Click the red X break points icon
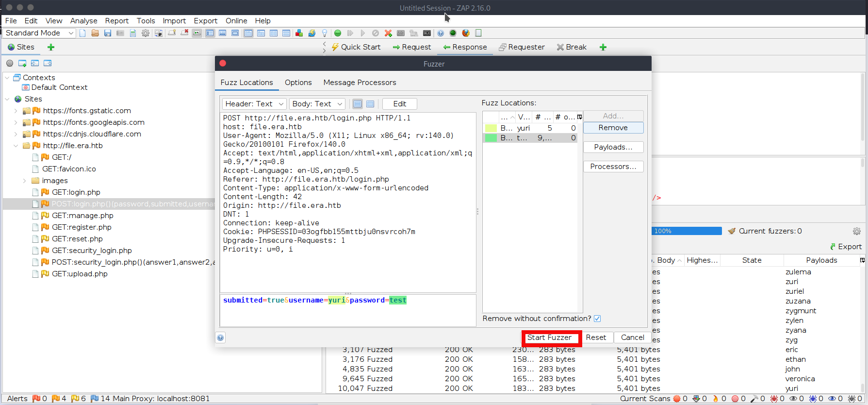 pyautogui.click(x=388, y=33)
